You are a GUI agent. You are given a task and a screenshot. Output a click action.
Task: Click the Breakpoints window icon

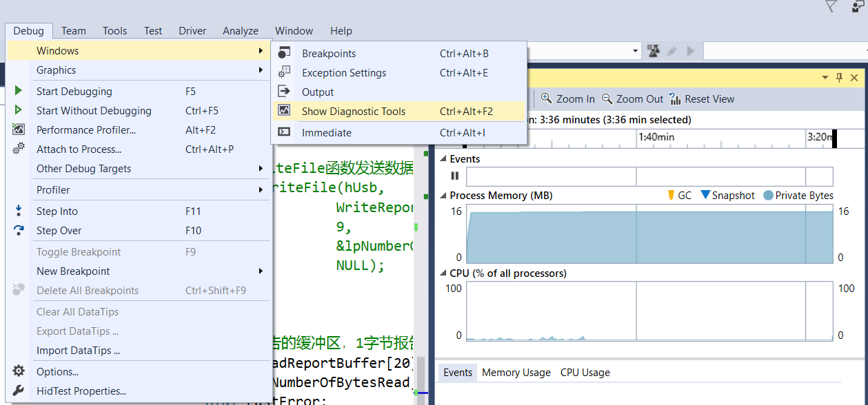[284, 53]
